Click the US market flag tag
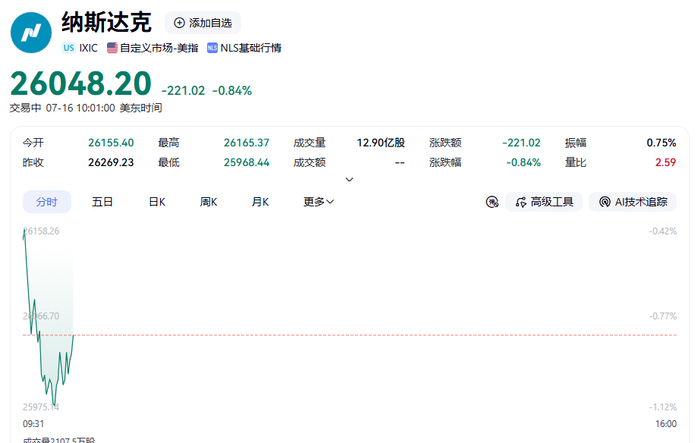The width and height of the screenshot is (700, 443). coord(68,48)
